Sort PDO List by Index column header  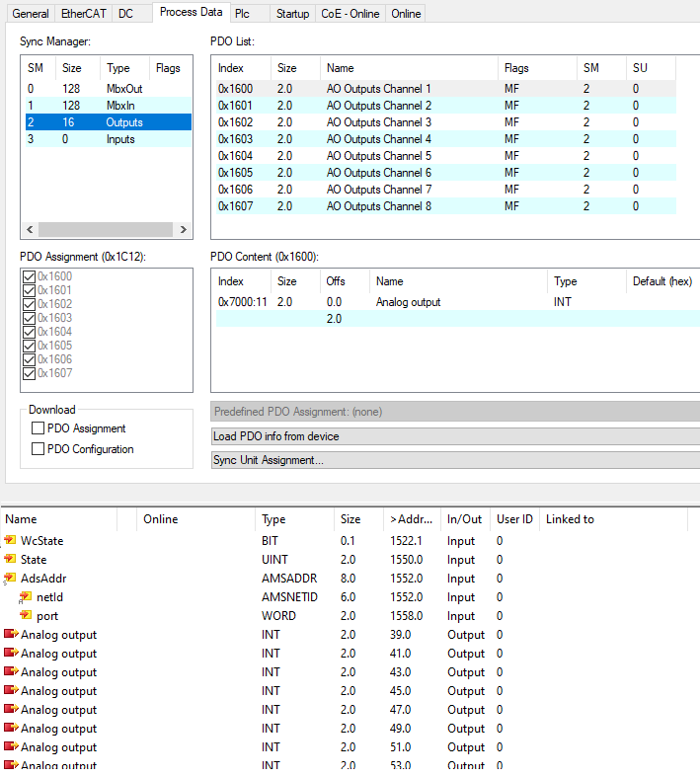coord(241,68)
